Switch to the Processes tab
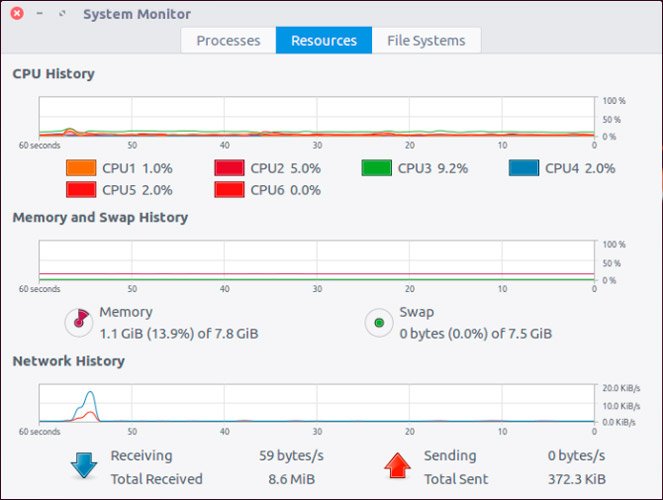Image resolution: width=663 pixels, height=500 pixels. tap(228, 41)
